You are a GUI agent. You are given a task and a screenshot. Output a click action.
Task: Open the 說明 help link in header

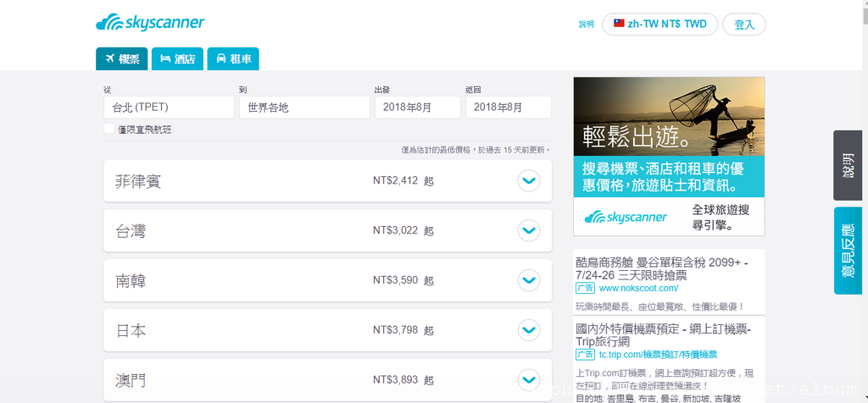pos(587,25)
